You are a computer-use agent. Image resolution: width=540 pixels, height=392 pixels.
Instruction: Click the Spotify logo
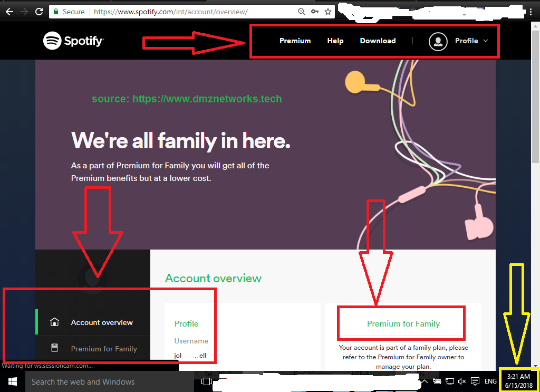pos(73,41)
